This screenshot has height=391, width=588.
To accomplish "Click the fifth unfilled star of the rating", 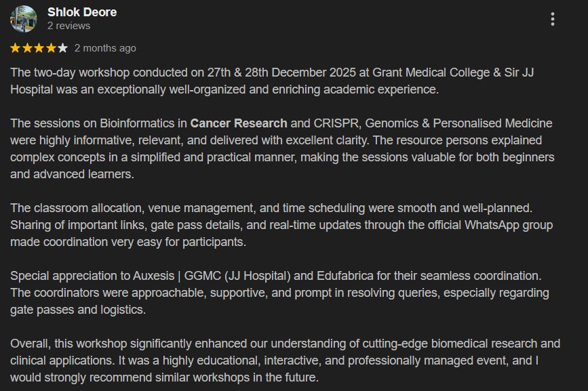I will click(x=62, y=48).
